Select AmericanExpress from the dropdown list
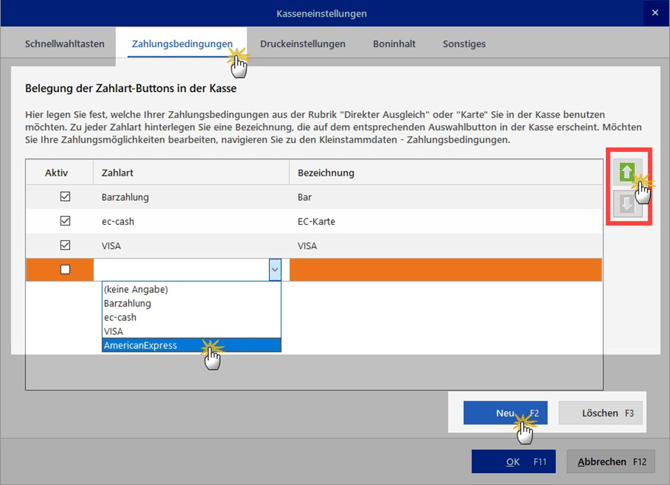 tap(140, 345)
